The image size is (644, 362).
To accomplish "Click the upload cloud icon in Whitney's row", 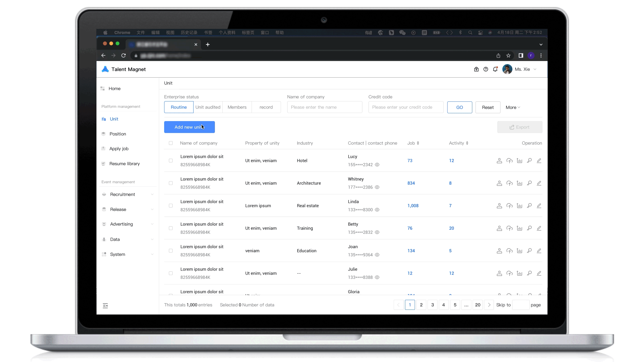I will [x=509, y=183].
